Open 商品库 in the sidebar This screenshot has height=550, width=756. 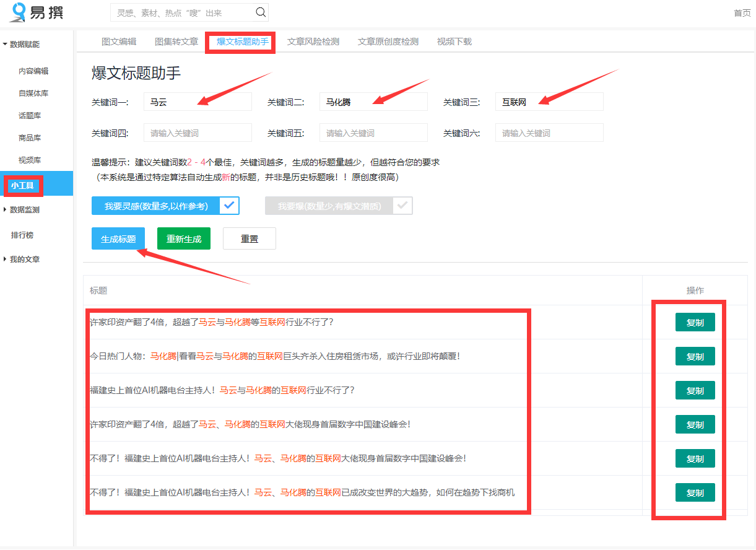(30, 138)
